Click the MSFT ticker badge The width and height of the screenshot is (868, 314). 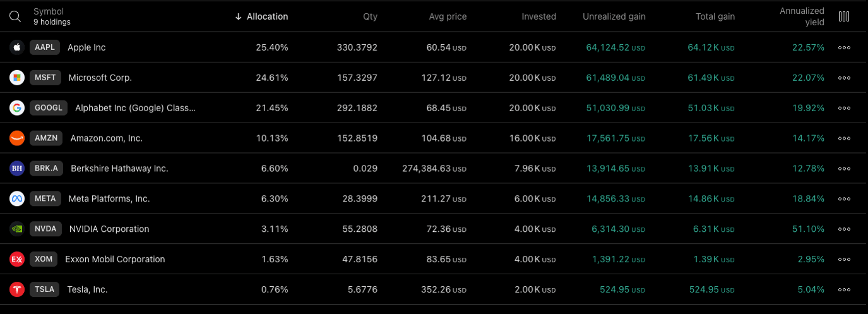point(45,78)
